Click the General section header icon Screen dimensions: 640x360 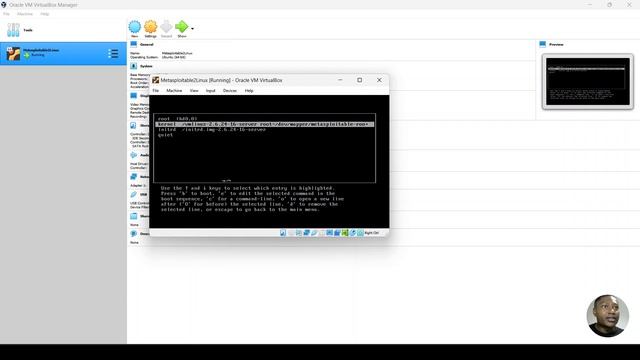[x=133, y=44]
